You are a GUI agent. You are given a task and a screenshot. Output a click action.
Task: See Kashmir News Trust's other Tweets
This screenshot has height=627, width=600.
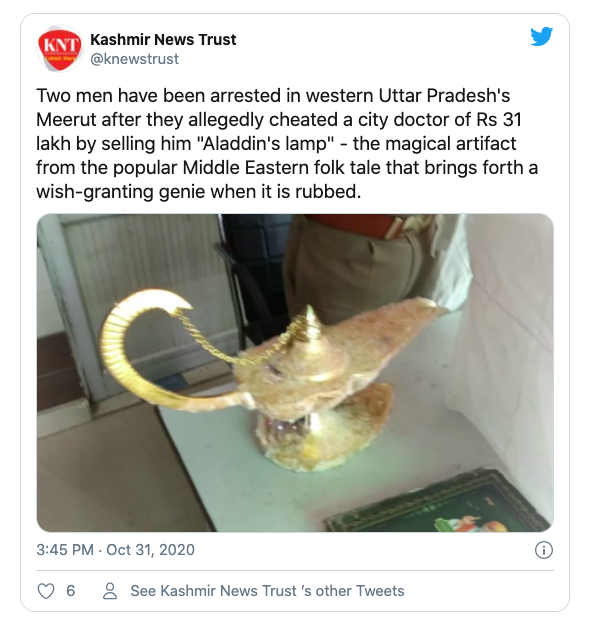pos(267,591)
